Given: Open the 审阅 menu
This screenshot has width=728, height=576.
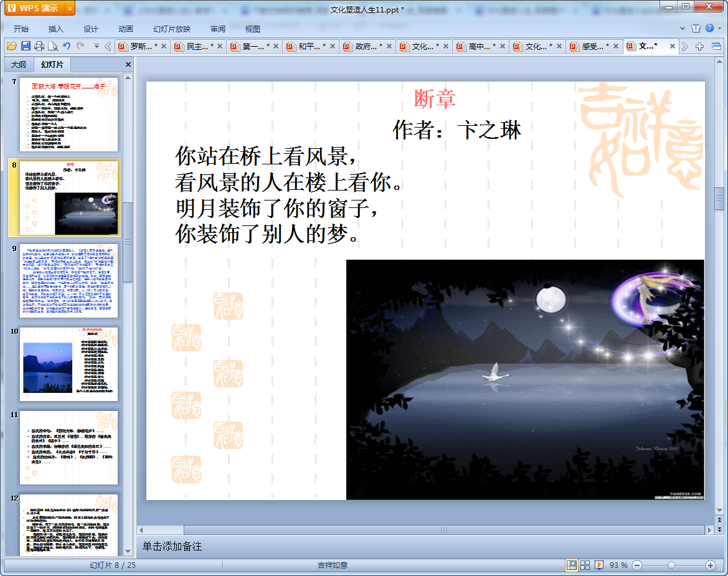Looking at the screenshot, I should pyautogui.click(x=218, y=29).
